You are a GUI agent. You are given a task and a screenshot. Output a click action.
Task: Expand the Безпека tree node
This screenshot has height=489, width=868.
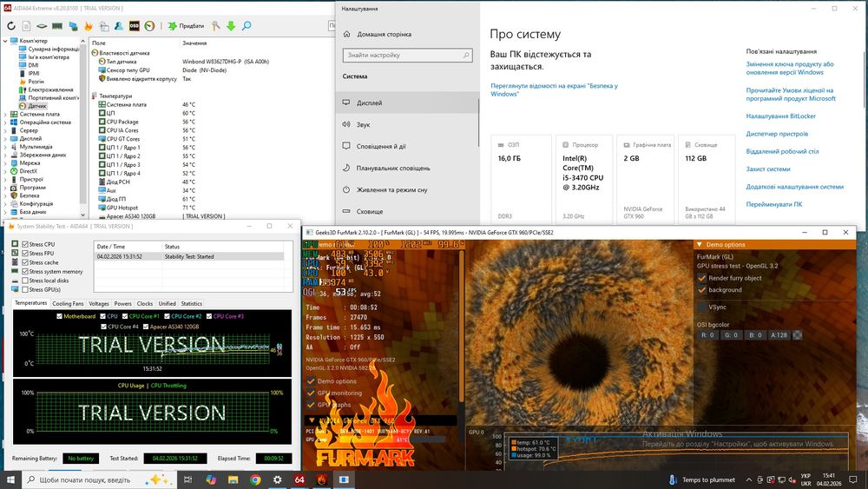(5, 195)
